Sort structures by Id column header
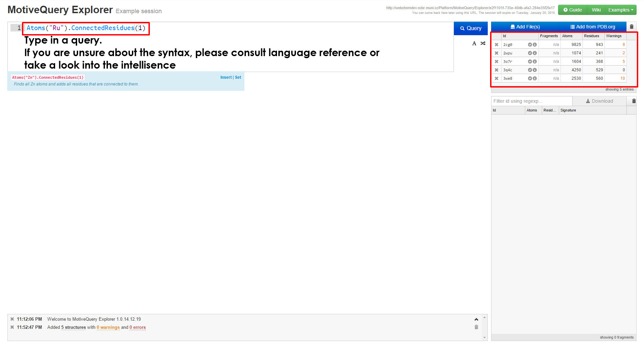Screen dimensions: 644x344 (520, 36)
